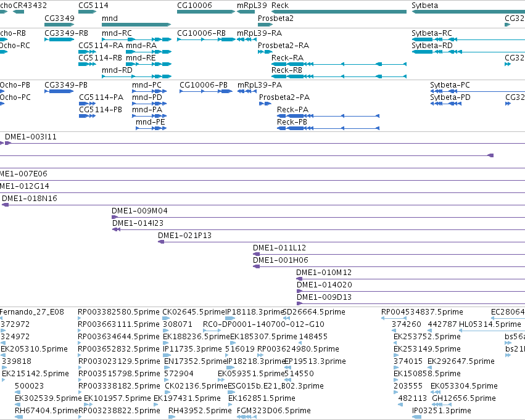The image size is (525, 420).
Task: Select the Reck-RA transcript
Action: point(339,64)
